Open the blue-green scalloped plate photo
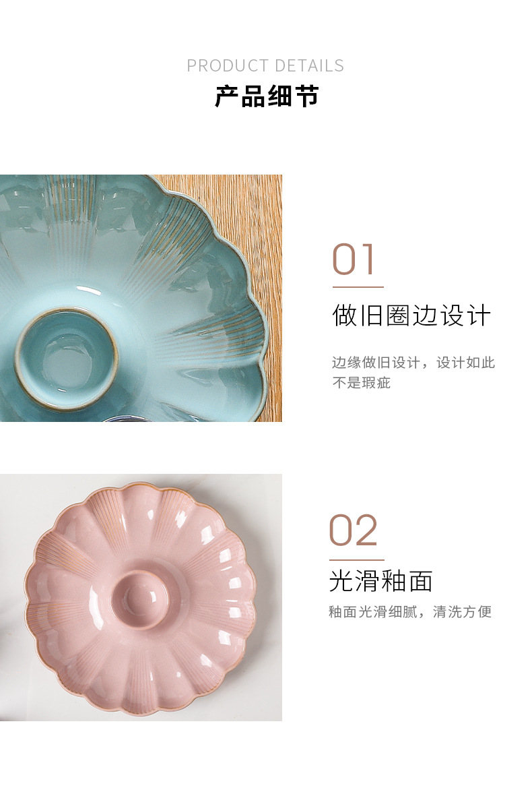The width and height of the screenshot is (532, 792). pos(141,298)
